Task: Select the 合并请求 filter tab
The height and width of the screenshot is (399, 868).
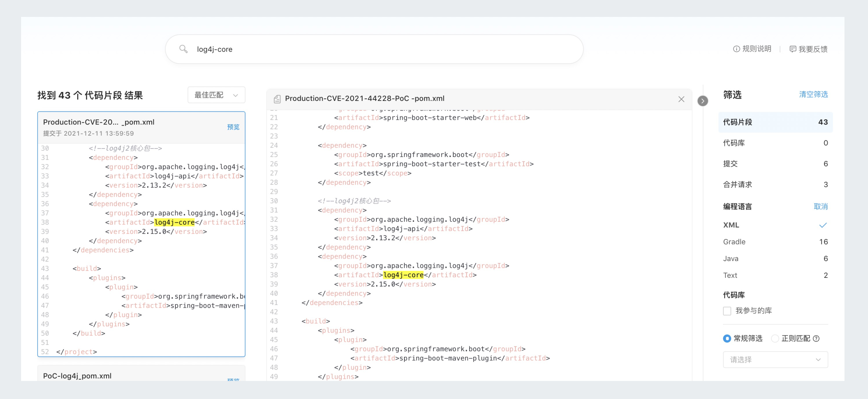Action: [775, 185]
